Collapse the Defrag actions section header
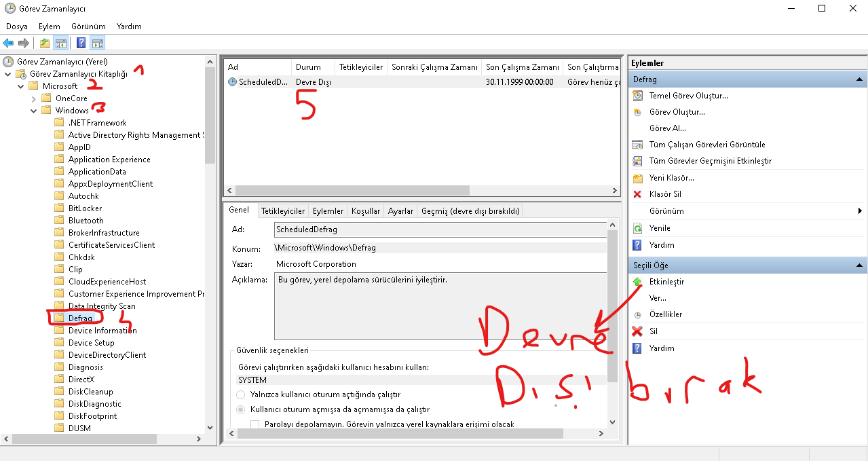 (x=858, y=79)
